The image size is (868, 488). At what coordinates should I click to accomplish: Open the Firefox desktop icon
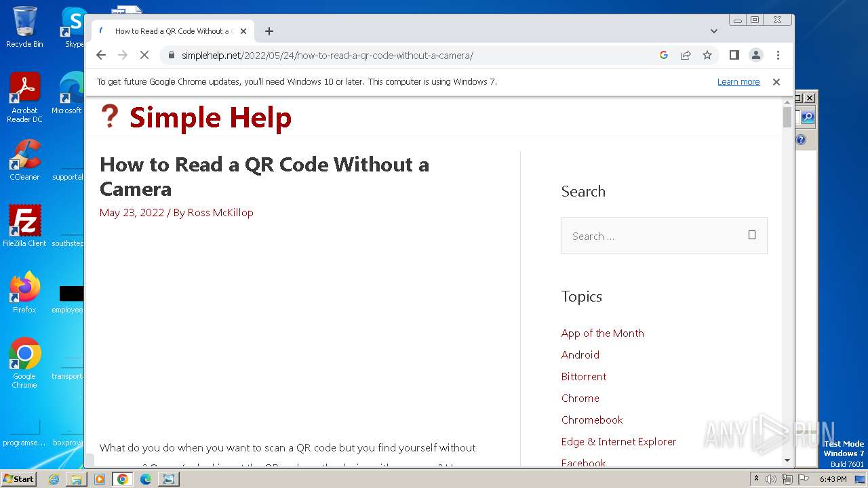(x=24, y=293)
